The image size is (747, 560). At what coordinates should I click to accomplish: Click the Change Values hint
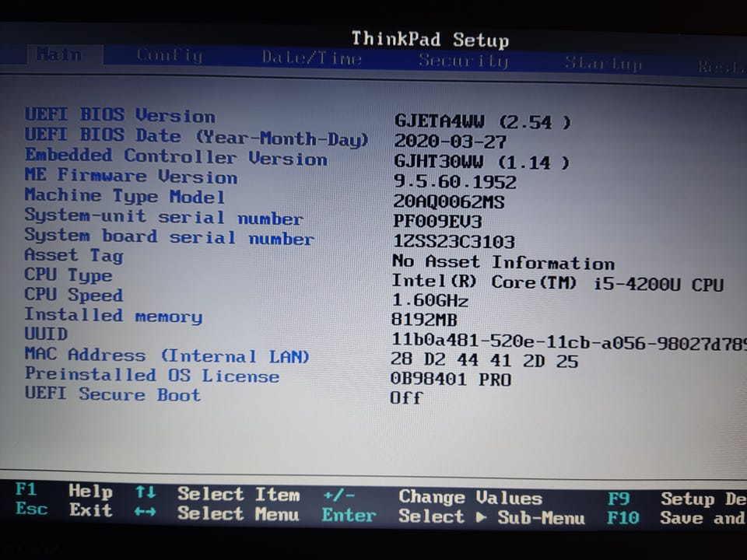(x=471, y=498)
